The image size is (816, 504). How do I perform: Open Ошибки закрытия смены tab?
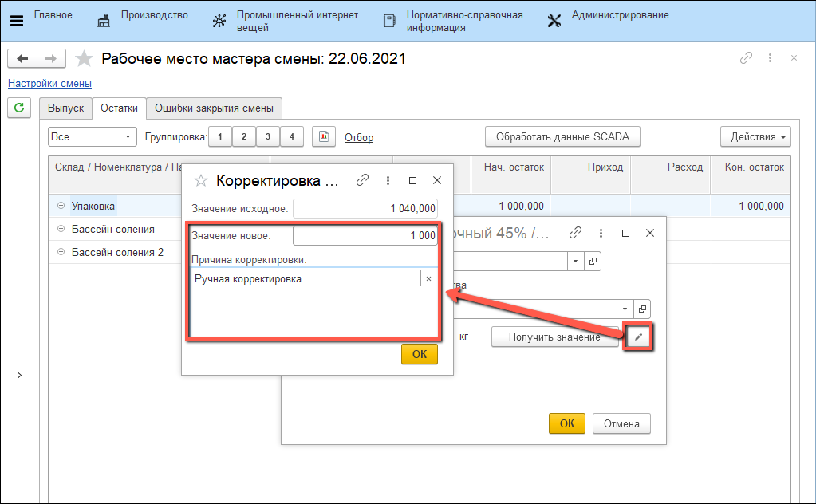(214, 108)
